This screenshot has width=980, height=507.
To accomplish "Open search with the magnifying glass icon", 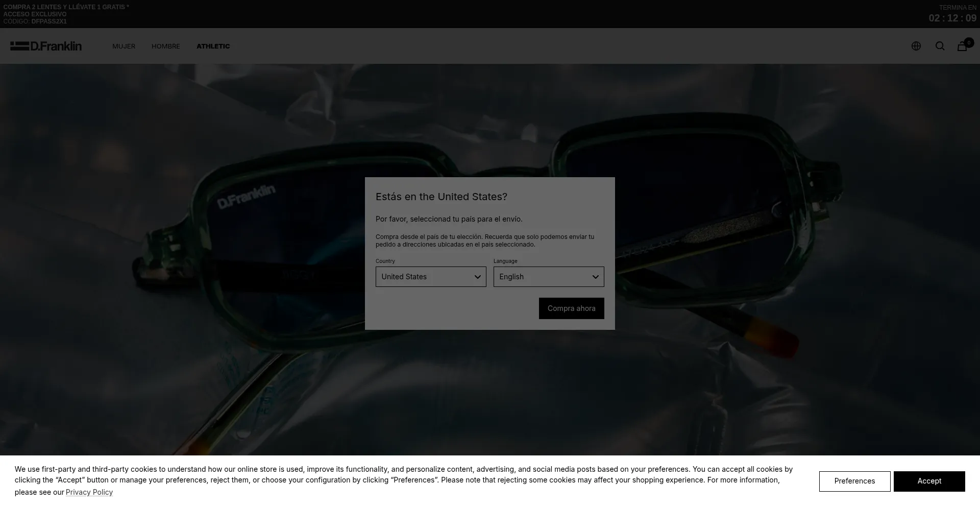I will point(940,46).
